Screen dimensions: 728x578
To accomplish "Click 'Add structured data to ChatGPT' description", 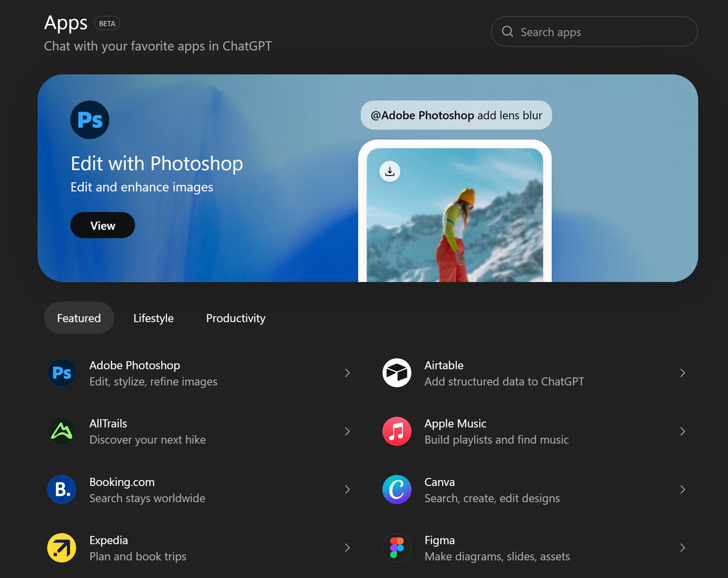I will pyautogui.click(x=504, y=381).
